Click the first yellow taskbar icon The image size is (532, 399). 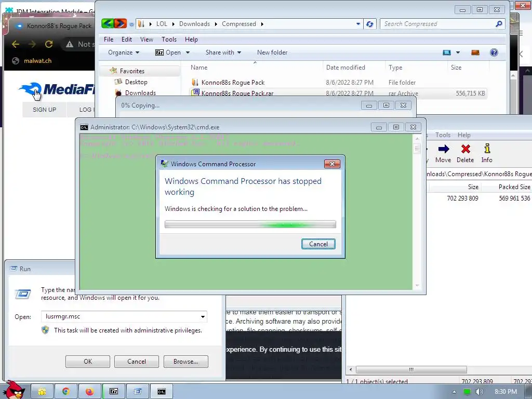42,392
